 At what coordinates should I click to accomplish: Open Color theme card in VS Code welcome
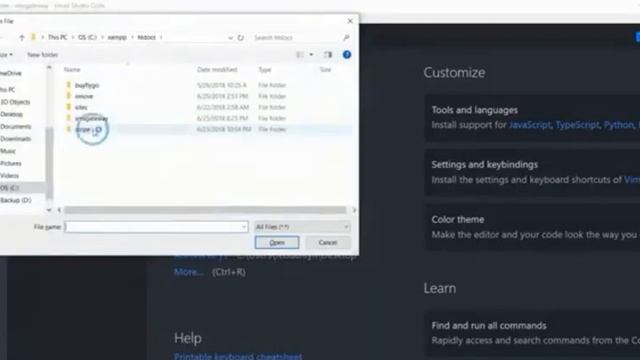pos(532,227)
